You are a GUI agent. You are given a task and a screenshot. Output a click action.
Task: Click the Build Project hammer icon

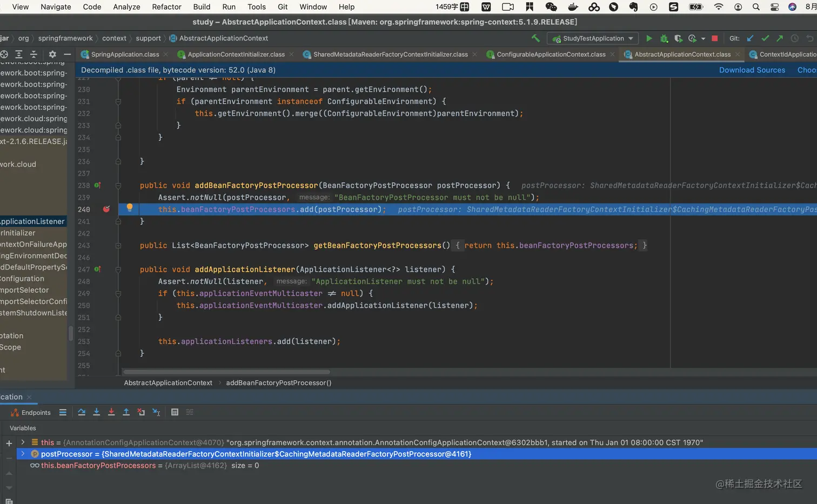coord(535,38)
